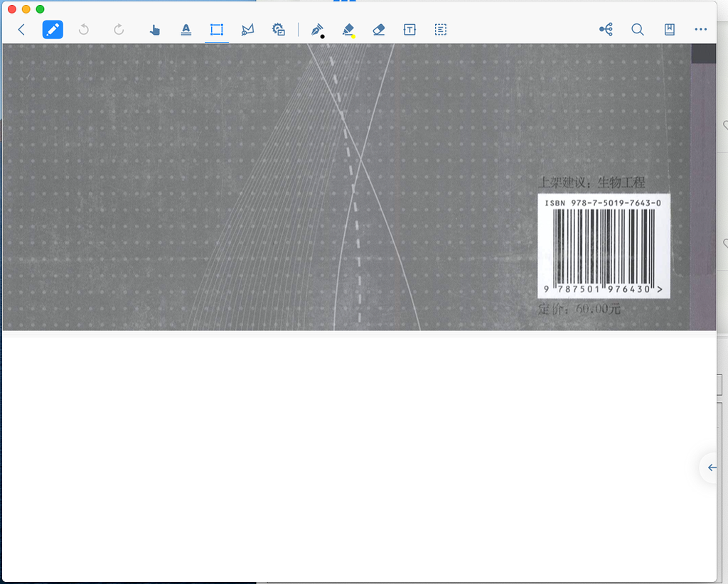728x584 pixels.
Task: Toggle the blue pencil edit mode
Action: click(53, 30)
